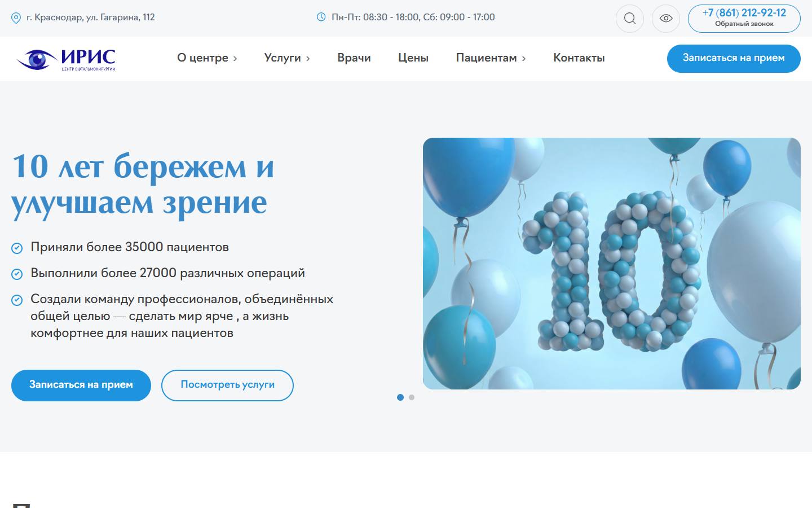The image size is (812, 508).
Task: Open the 'Врачи' page
Action: [x=354, y=58]
